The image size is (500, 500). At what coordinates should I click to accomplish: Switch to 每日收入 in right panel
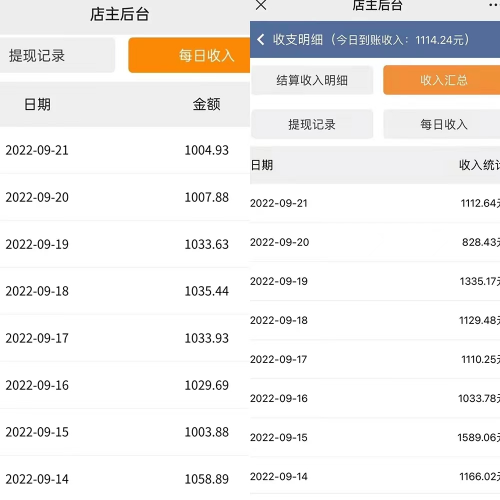pyautogui.click(x=442, y=124)
